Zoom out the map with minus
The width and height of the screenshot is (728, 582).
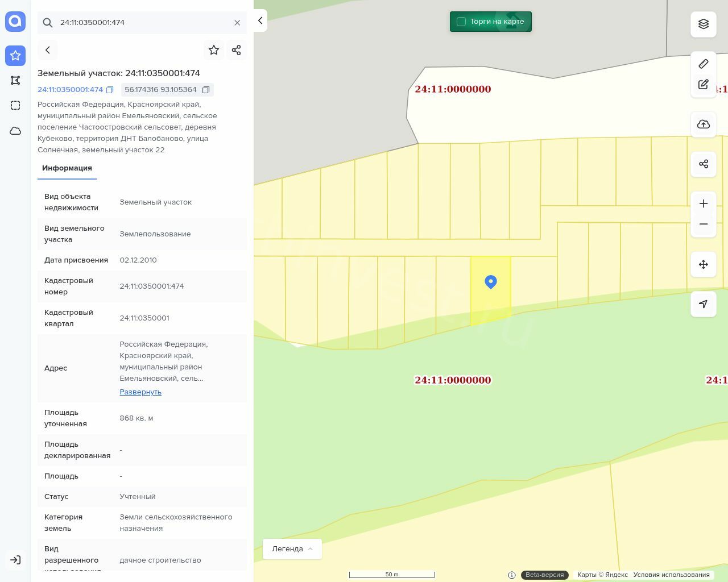point(703,224)
